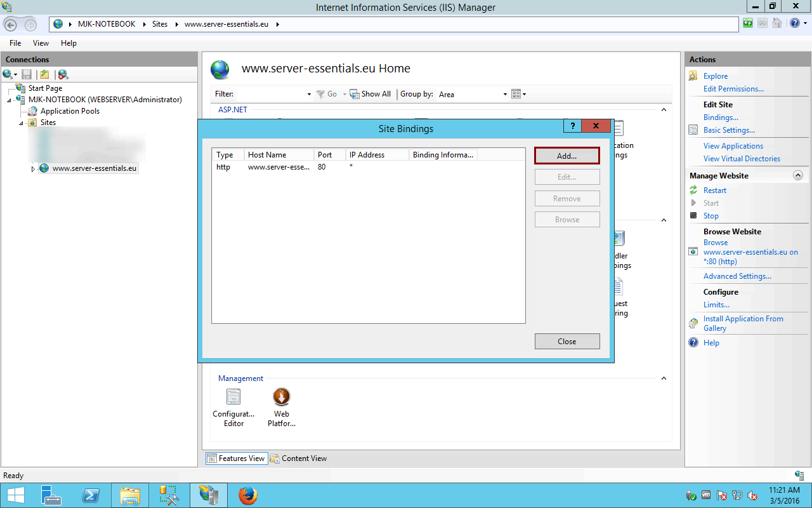
Task: Click the clock showing 11:21 AM
Action: pos(784,490)
